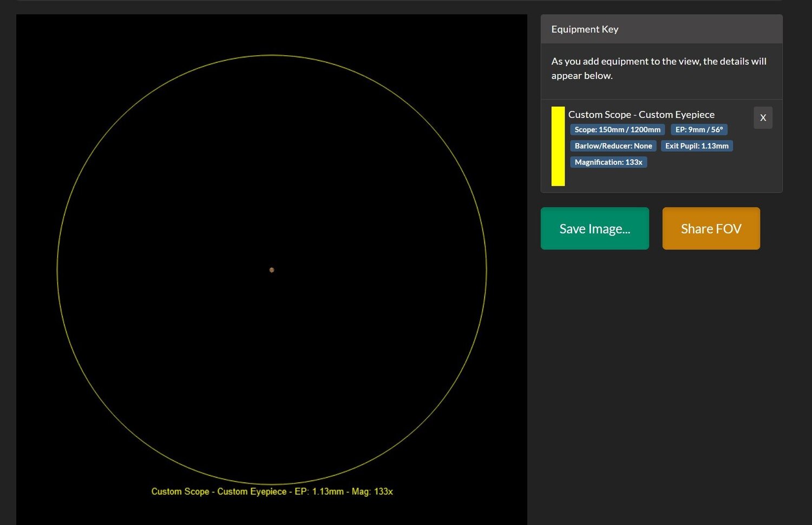Click the Scope 150mm / 1200mm badge
This screenshot has height=525, width=812.
pyautogui.click(x=617, y=129)
